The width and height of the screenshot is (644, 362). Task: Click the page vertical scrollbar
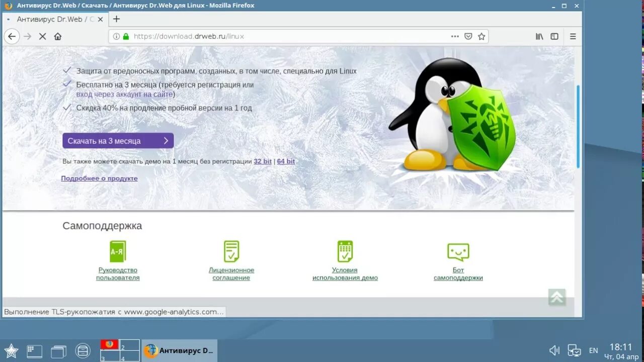(578, 126)
